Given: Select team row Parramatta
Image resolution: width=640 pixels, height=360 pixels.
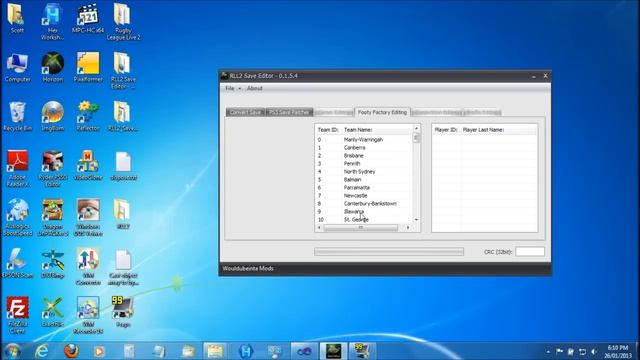Looking at the screenshot, I should pos(363,188).
